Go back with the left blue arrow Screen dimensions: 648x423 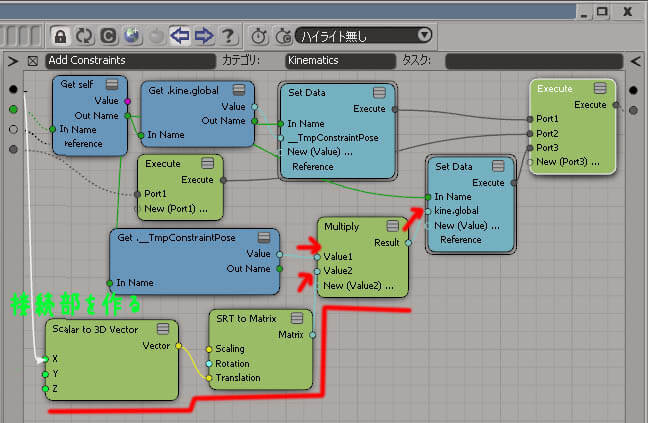coord(180,35)
